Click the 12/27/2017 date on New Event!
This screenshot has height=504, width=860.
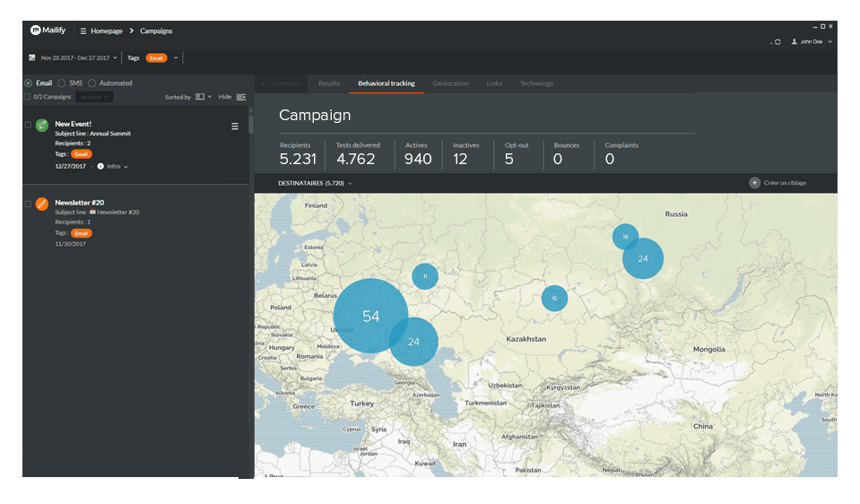(70, 166)
